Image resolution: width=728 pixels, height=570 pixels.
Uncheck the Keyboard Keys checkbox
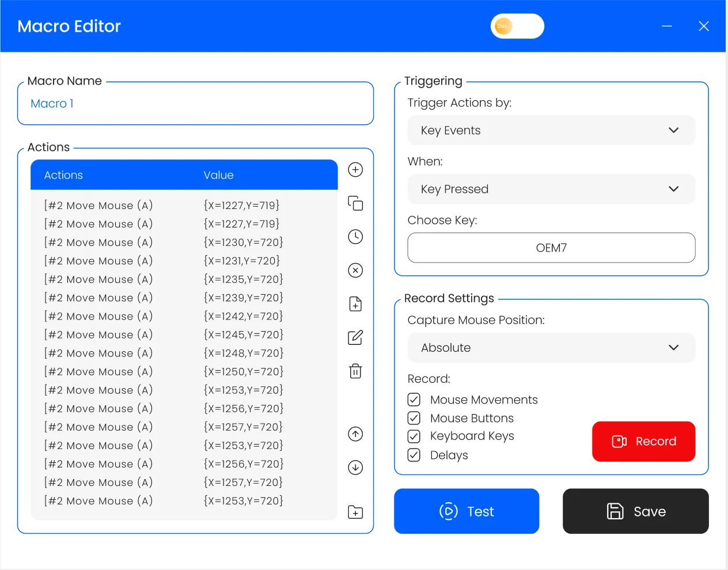(x=414, y=436)
